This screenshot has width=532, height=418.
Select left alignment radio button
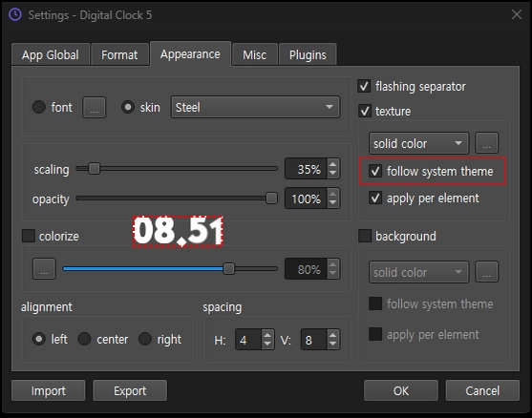39,339
